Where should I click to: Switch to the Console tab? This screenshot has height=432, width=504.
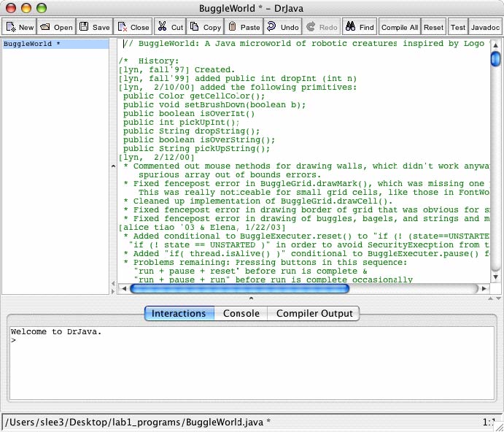pyautogui.click(x=241, y=313)
